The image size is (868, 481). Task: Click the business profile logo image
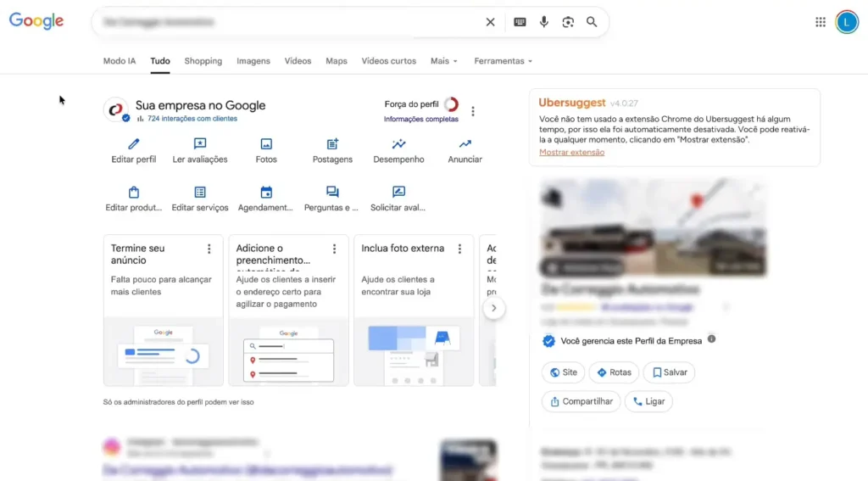pos(115,109)
